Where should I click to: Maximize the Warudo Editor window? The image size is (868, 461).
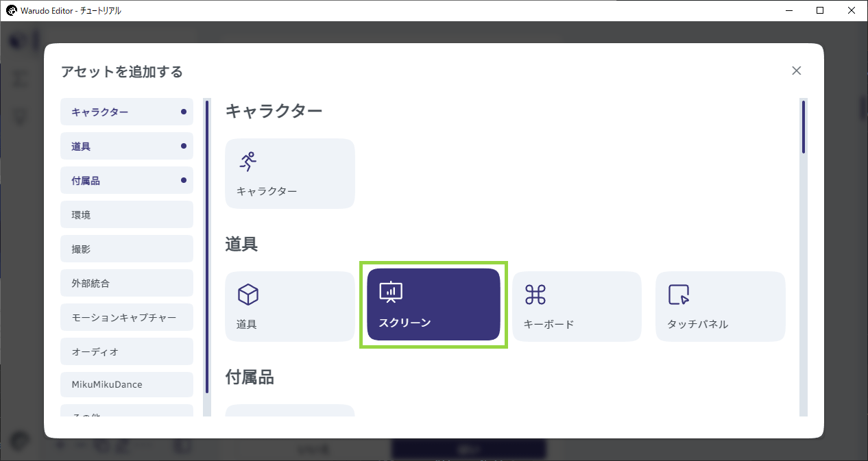(x=820, y=10)
